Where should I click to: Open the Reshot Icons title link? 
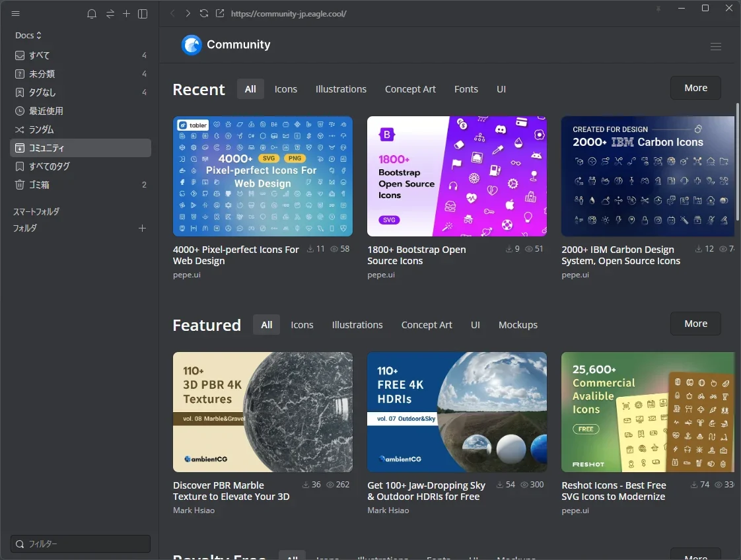[x=614, y=491]
